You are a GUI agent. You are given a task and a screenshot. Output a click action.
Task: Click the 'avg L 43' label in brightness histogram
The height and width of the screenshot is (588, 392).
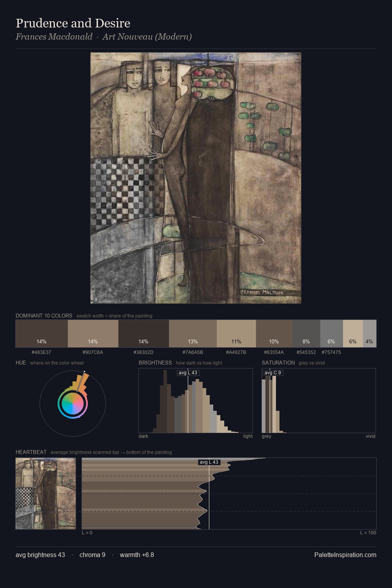point(188,373)
